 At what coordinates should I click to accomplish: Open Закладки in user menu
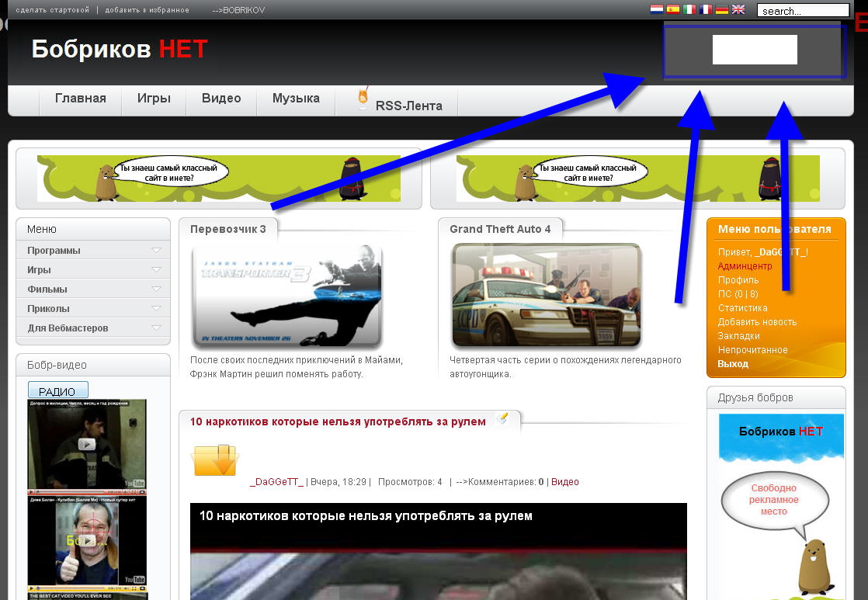(738, 336)
